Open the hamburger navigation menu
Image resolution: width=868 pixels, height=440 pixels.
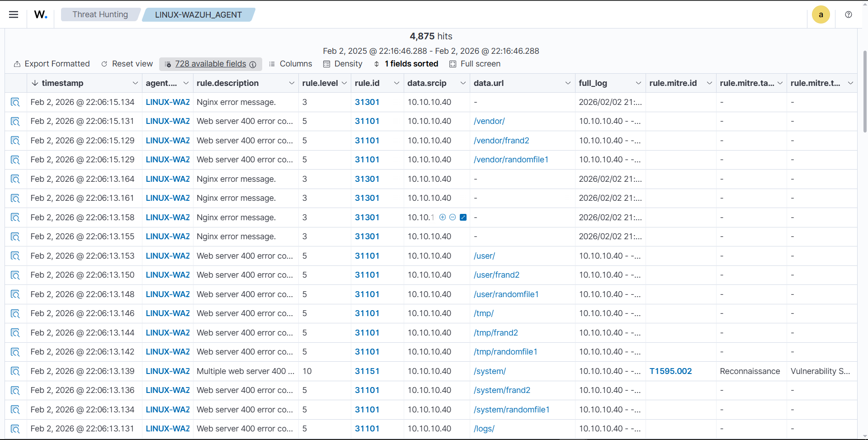click(x=14, y=14)
